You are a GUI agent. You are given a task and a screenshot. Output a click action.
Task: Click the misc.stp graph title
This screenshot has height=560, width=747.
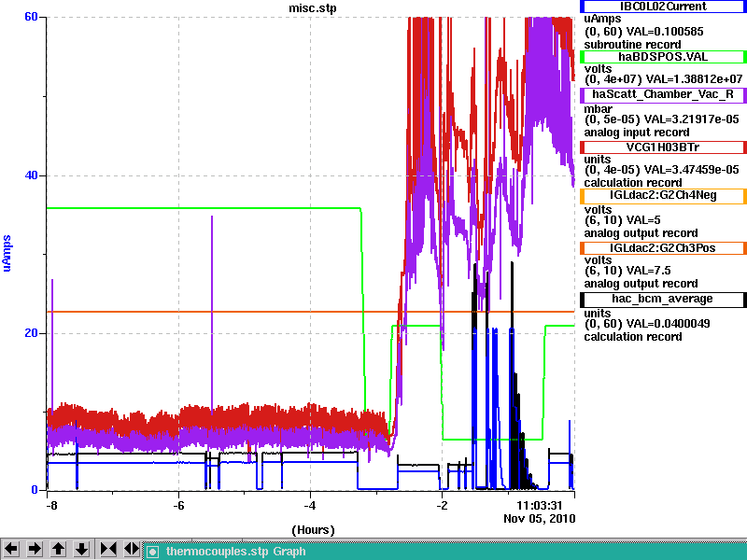tap(313, 8)
